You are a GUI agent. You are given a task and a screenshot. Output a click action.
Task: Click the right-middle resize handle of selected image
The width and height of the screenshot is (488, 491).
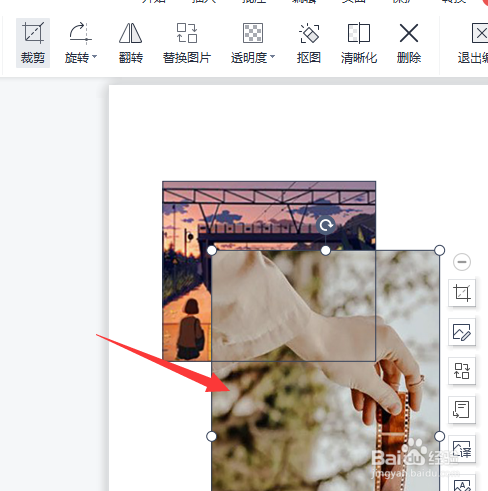coord(440,436)
